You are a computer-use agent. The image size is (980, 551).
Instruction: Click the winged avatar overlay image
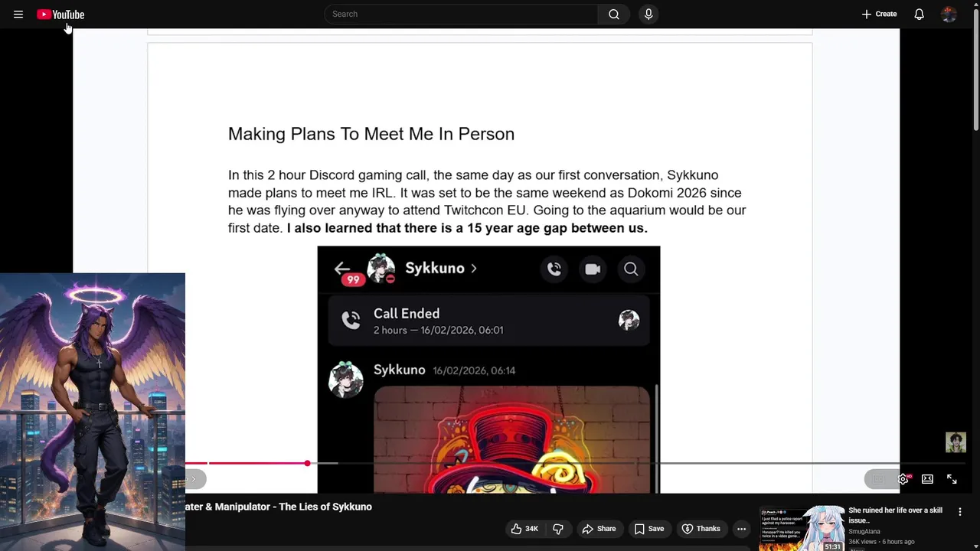92,411
